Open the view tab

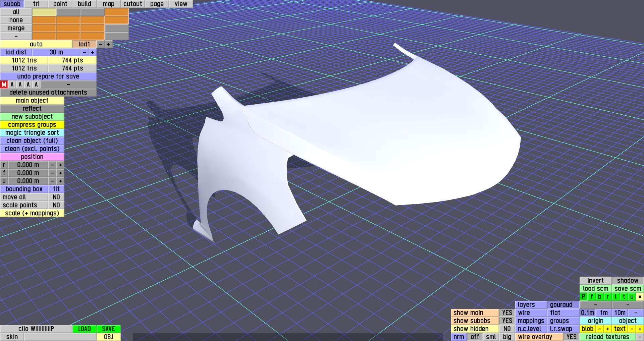(x=181, y=4)
